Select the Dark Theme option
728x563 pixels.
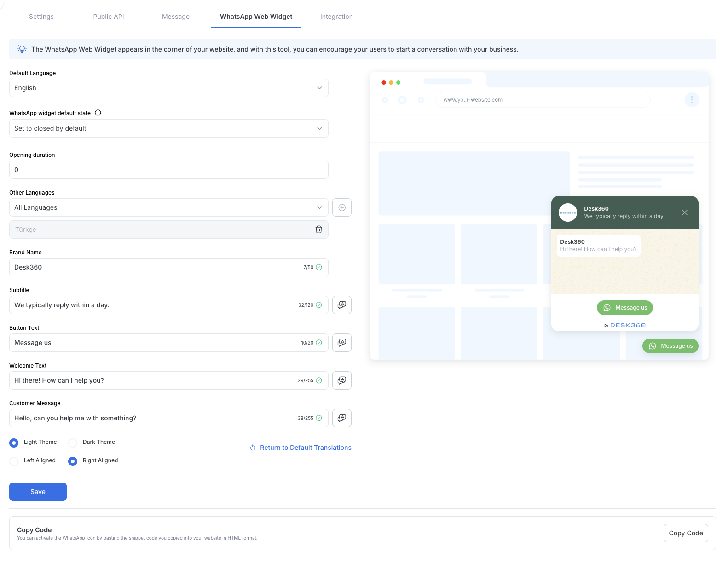point(73,442)
